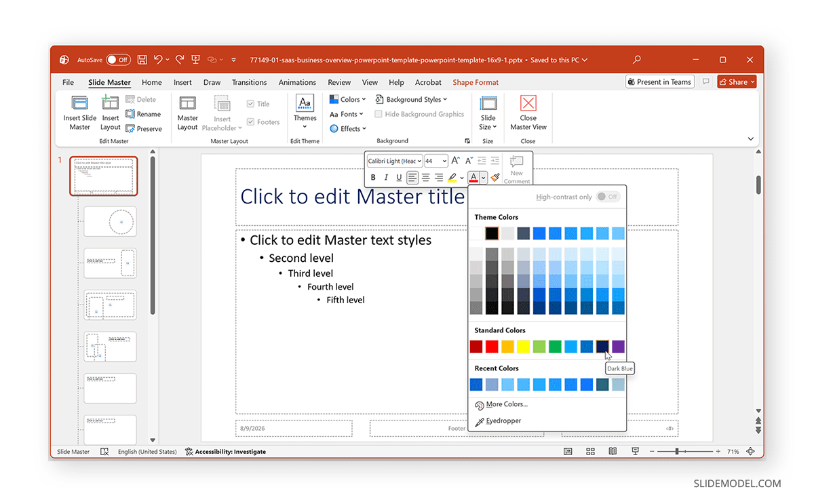
Task: Toggle AutoSave switch off/on
Action: tap(118, 60)
